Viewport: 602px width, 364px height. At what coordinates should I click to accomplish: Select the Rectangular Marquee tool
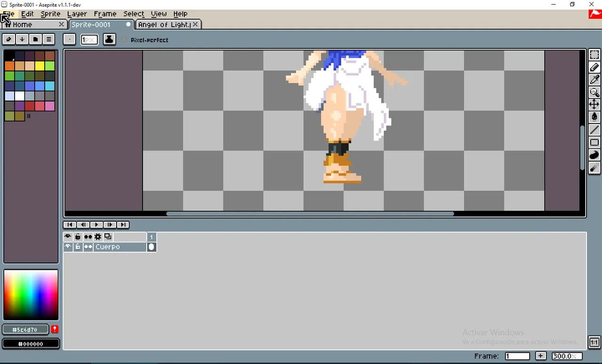click(594, 55)
